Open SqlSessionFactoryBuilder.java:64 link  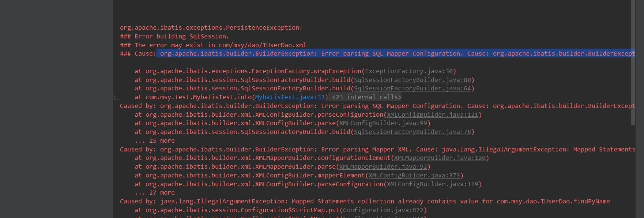point(413,88)
